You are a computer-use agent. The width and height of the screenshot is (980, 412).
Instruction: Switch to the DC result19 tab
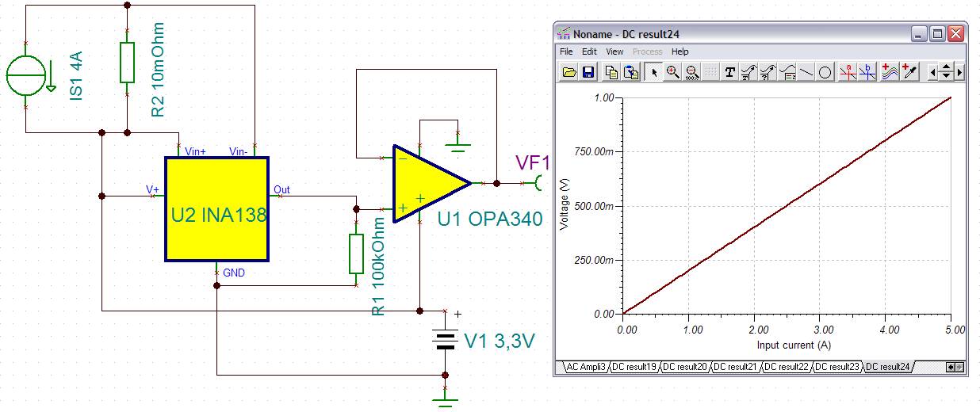coord(634,367)
